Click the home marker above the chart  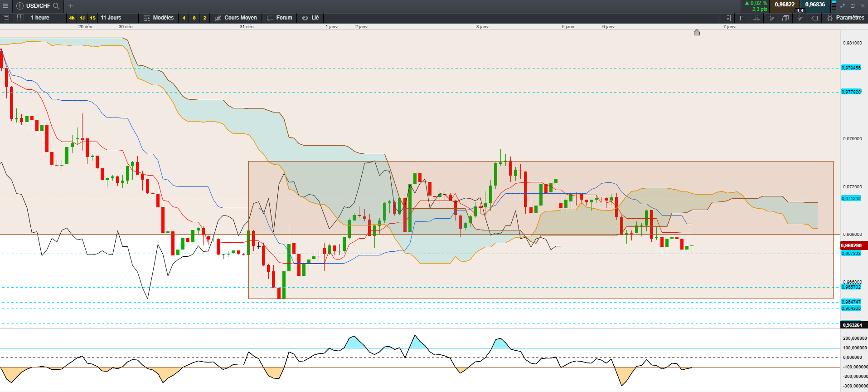coord(697,32)
